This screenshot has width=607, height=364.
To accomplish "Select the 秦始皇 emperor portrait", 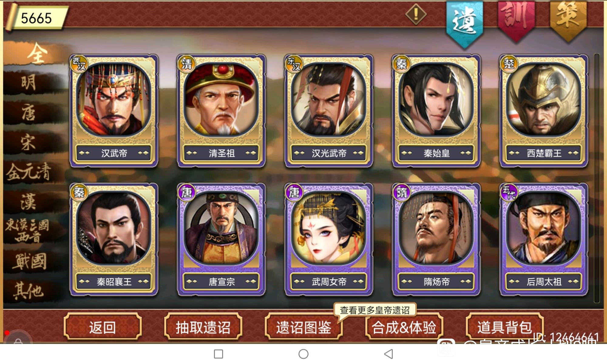I will 436,99.
